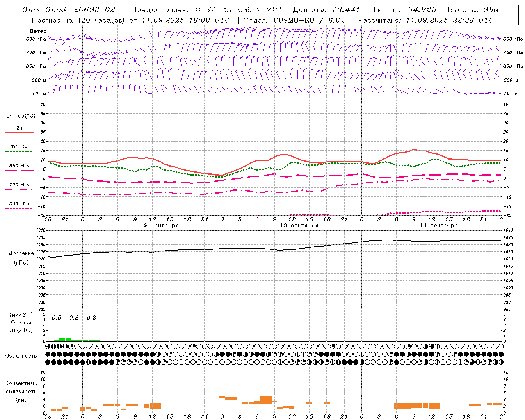Click the 0.8 three-hour precipitation value
Viewport: 525px width, 420px height.
pos(74,318)
